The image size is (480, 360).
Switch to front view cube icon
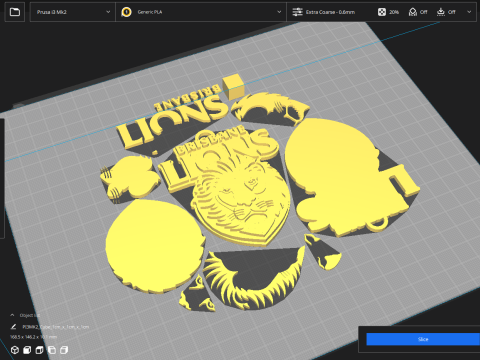(x=27, y=350)
